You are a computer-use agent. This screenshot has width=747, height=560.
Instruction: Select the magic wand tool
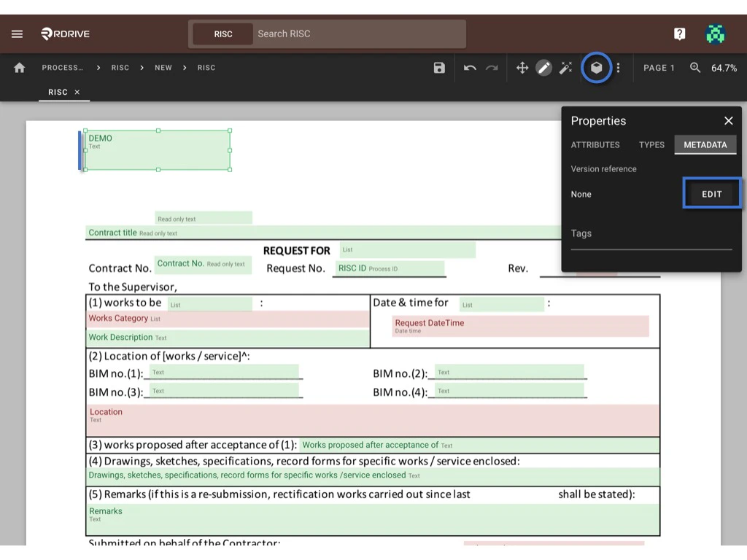point(566,67)
